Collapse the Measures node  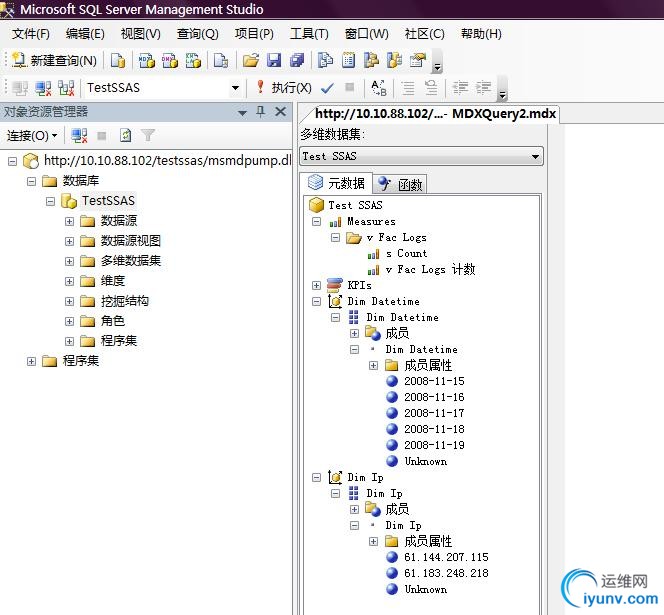[x=316, y=222]
